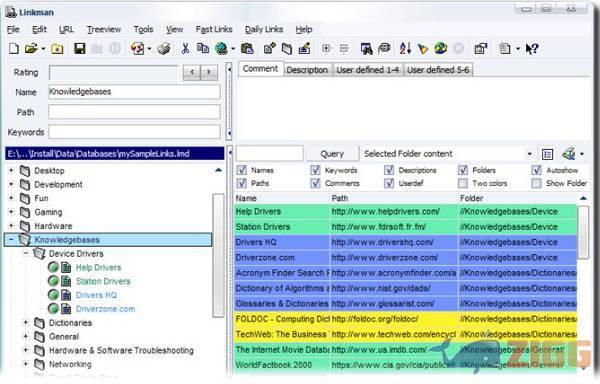Sort results by Path column header

pyautogui.click(x=393, y=198)
